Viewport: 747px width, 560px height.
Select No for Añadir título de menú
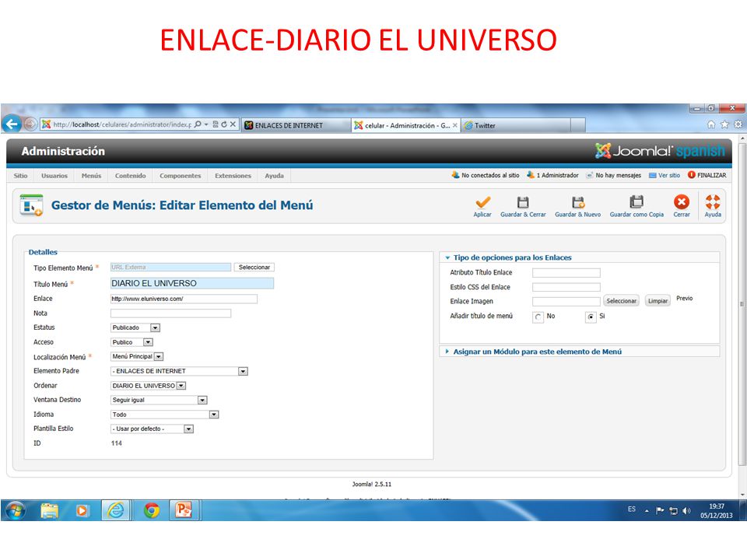coord(538,317)
